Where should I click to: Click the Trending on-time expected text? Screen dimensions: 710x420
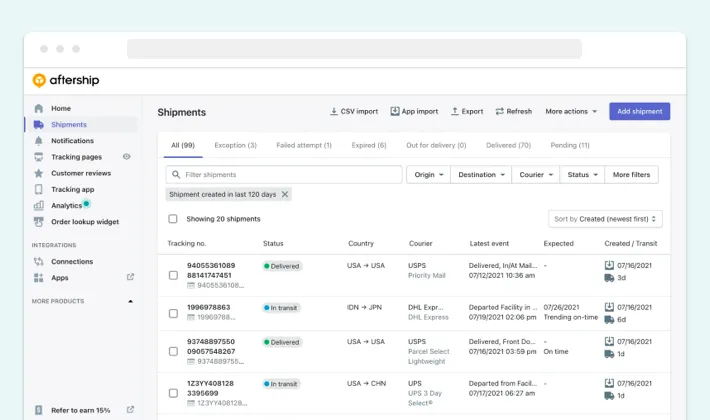tap(571, 317)
